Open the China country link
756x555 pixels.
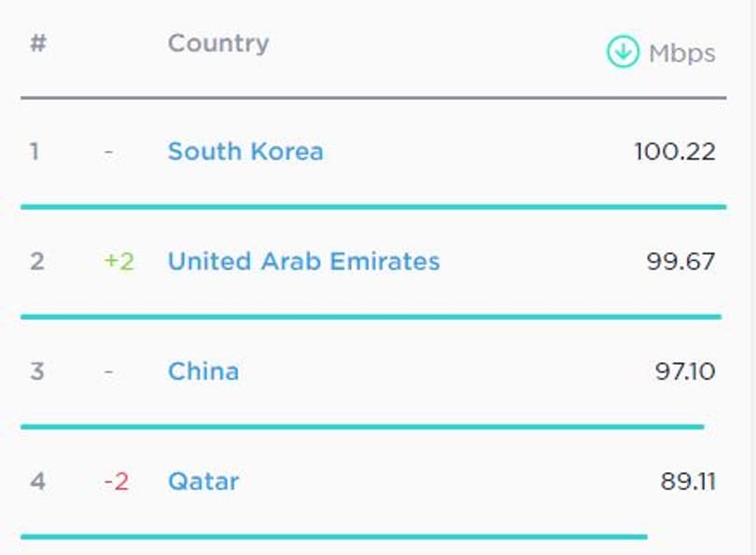click(203, 371)
